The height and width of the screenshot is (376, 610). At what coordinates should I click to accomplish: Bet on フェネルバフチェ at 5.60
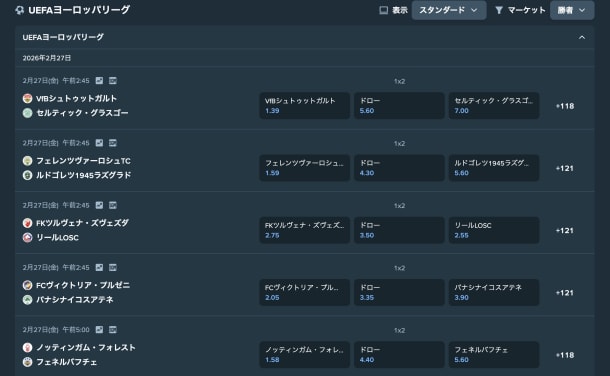coord(494,354)
